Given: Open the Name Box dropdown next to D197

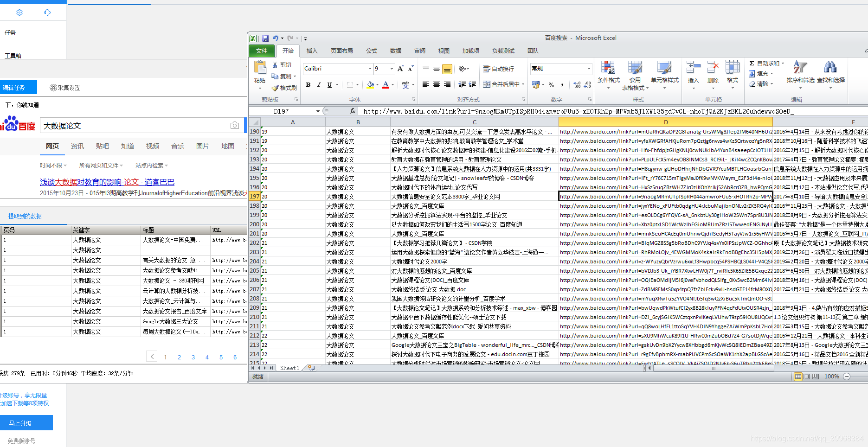Looking at the screenshot, I should pyautogui.click(x=318, y=111).
